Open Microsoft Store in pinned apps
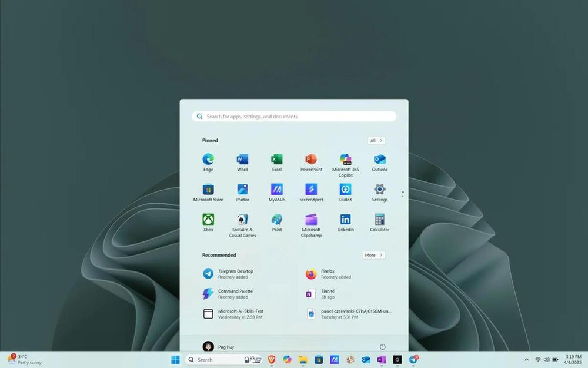Screen dimensions: 588x368 coord(208,193)
